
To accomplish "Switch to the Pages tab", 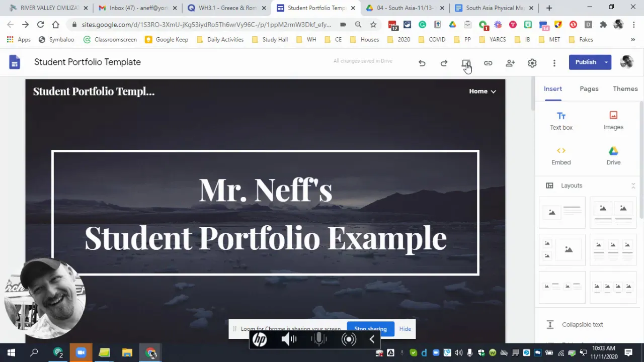I will [x=589, y=88].
